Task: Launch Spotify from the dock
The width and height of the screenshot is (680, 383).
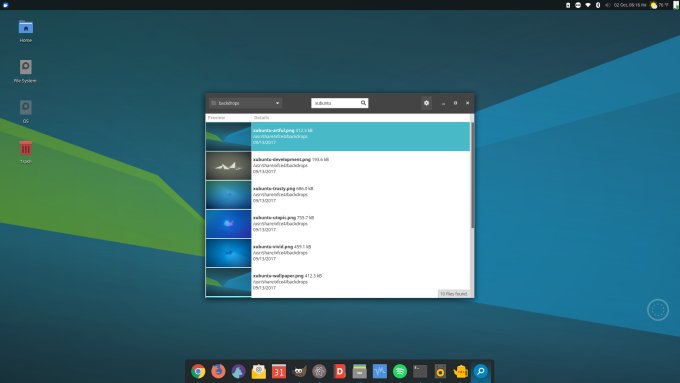Action: pos(400,371)
